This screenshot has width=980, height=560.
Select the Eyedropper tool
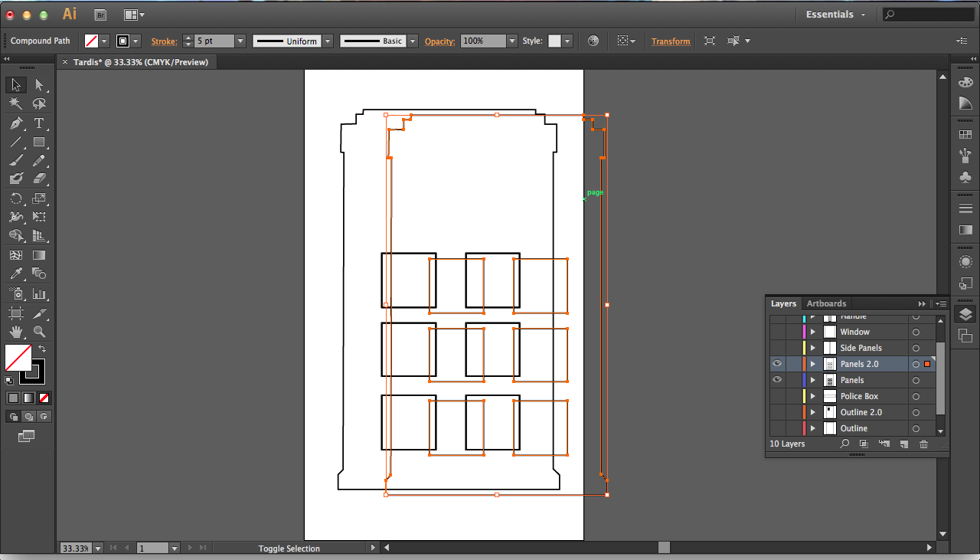tap(16, 273)
